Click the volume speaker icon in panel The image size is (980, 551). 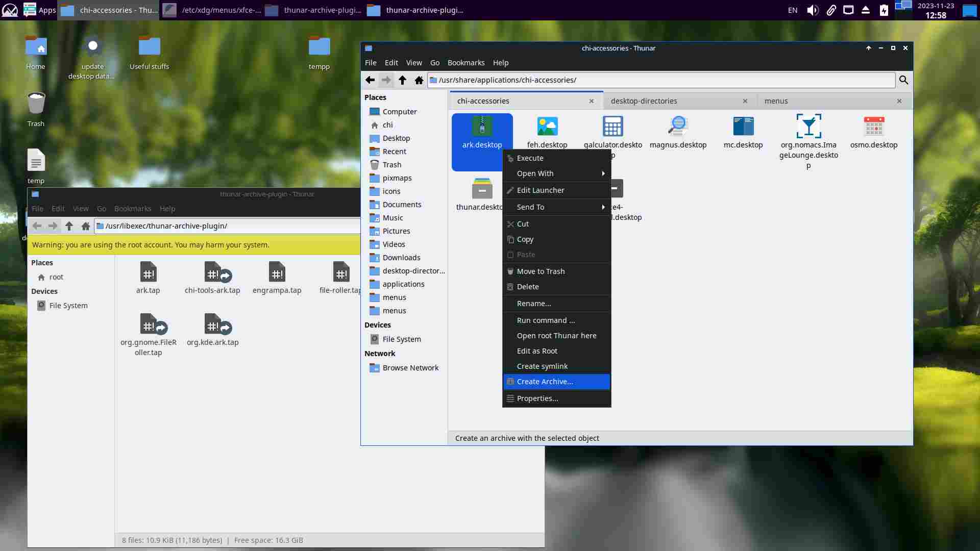coord(812,10)
